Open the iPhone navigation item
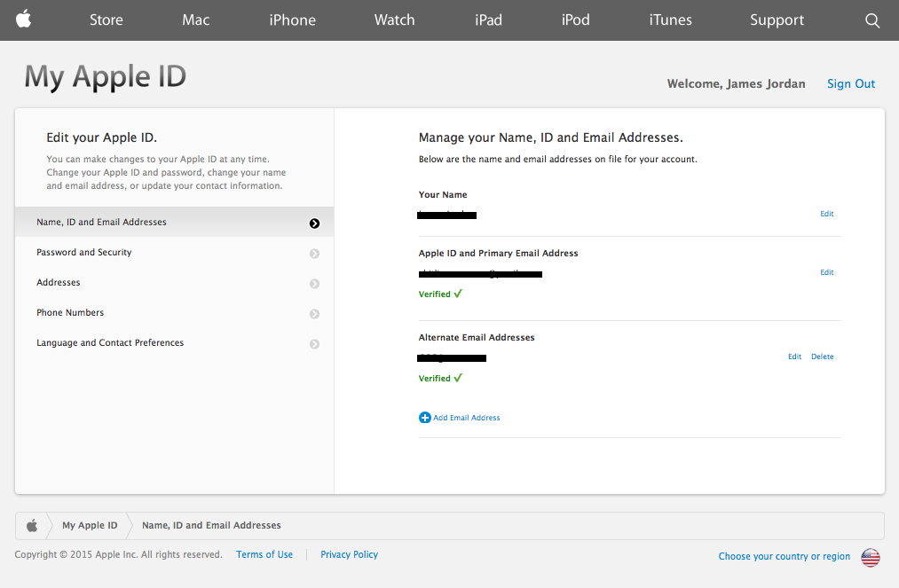The image size is (899, 588). 292,20
